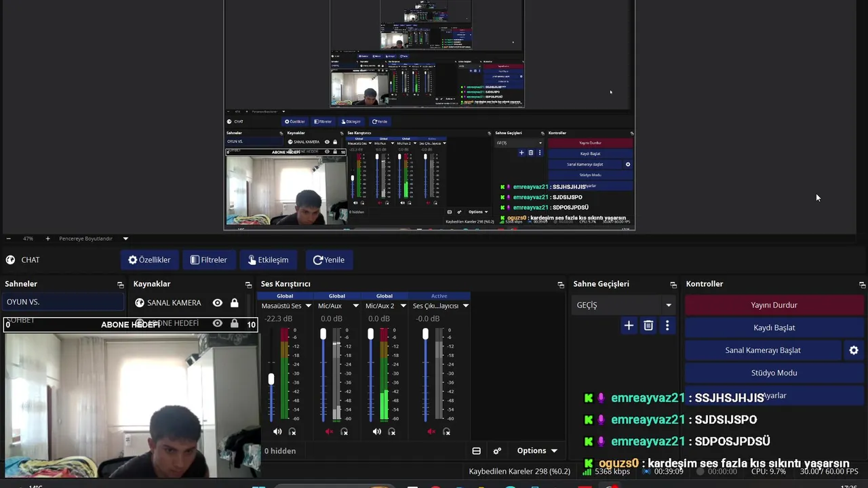The width and height of the screenshot is (868, 488).
Task: Click Sanal Kamerayı Başlat button
Action: pyautogui.click(x=763, y=350)
